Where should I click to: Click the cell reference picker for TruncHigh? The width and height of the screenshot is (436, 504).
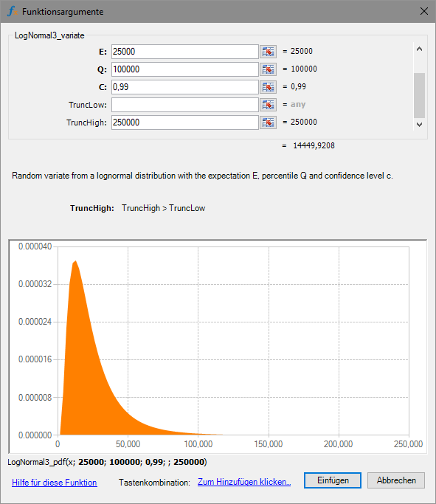(x=268, y=122)
